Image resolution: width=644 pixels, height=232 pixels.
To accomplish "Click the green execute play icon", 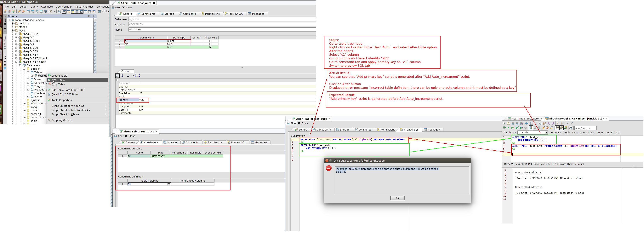I will 509,128.
